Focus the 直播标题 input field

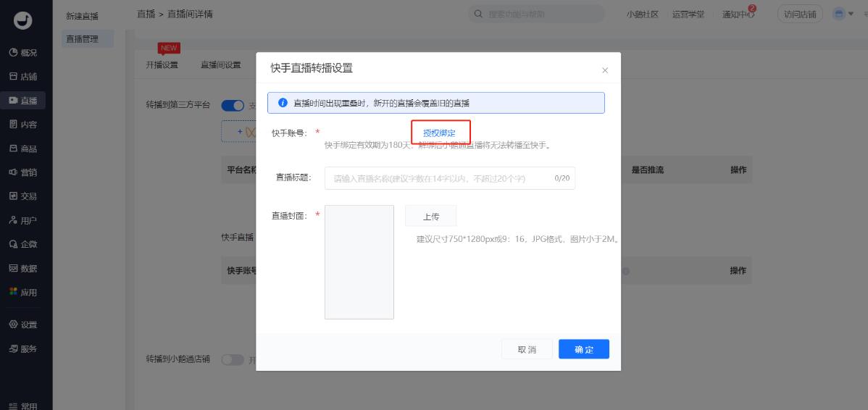(449, 178)
